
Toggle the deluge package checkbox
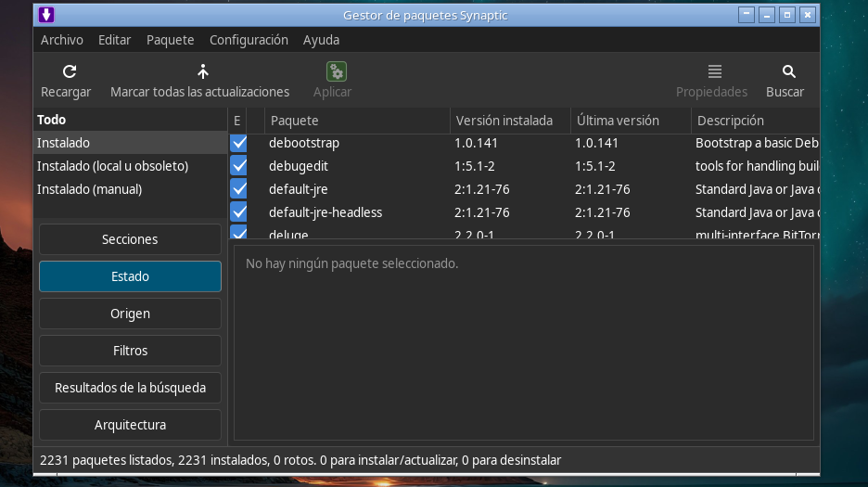[238, 232]
